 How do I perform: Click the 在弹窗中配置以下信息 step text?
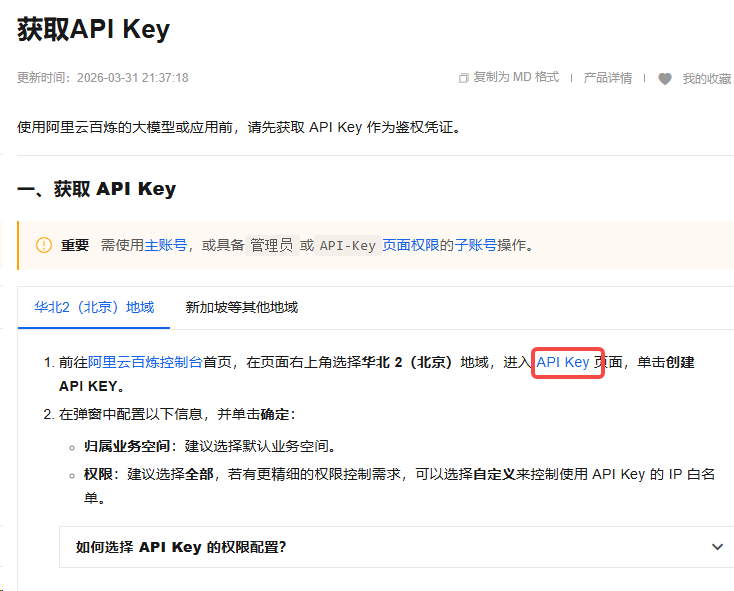pyautogui.click(x=177, y=414)
